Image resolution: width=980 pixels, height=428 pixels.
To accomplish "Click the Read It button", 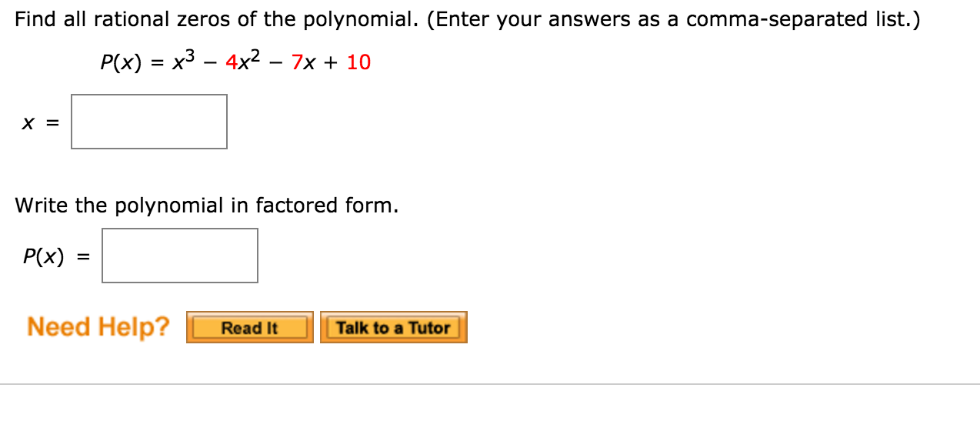I will 249,328.
